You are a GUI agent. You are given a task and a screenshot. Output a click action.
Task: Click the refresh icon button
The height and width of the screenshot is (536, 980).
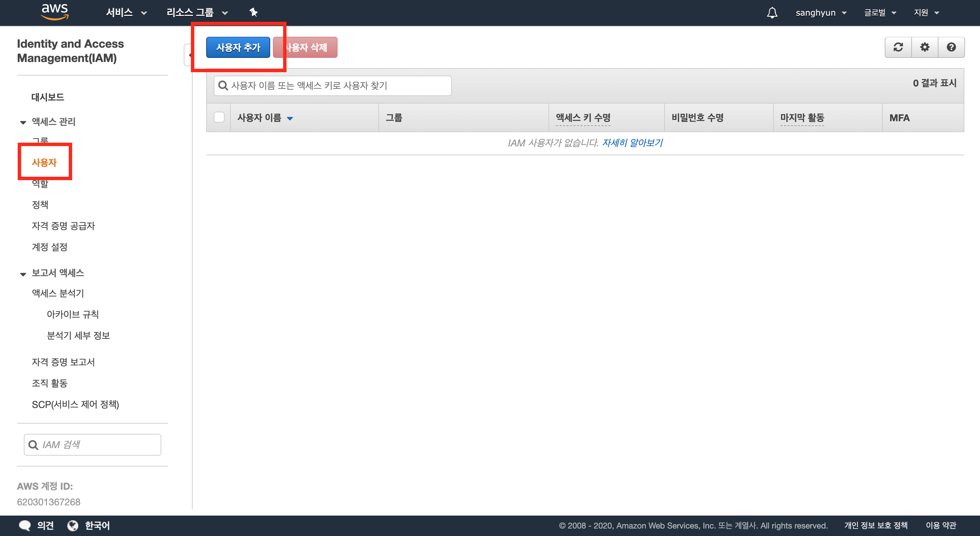pyautogui.click(x=898, y=47)
